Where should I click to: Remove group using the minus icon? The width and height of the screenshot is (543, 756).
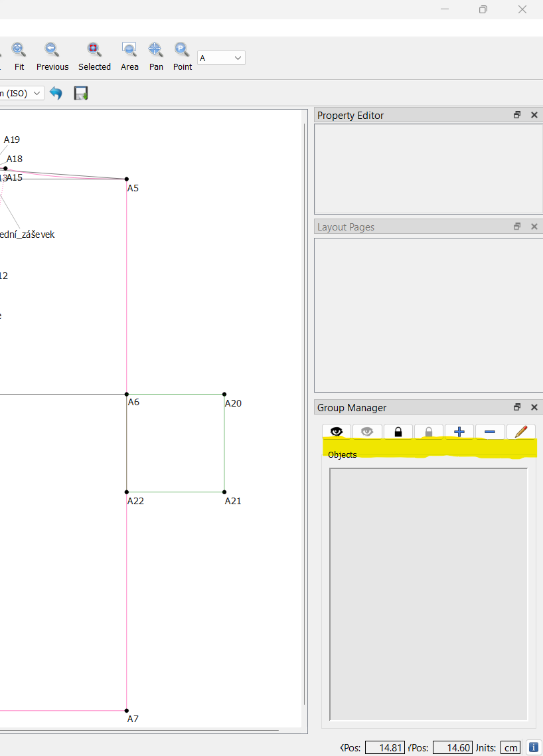(490, 432)
